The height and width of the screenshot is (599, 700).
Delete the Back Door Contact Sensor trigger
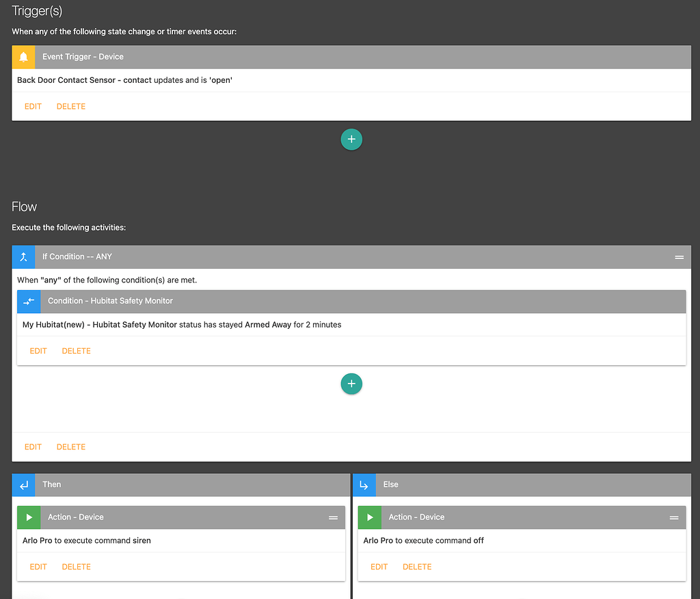[70, 106]
